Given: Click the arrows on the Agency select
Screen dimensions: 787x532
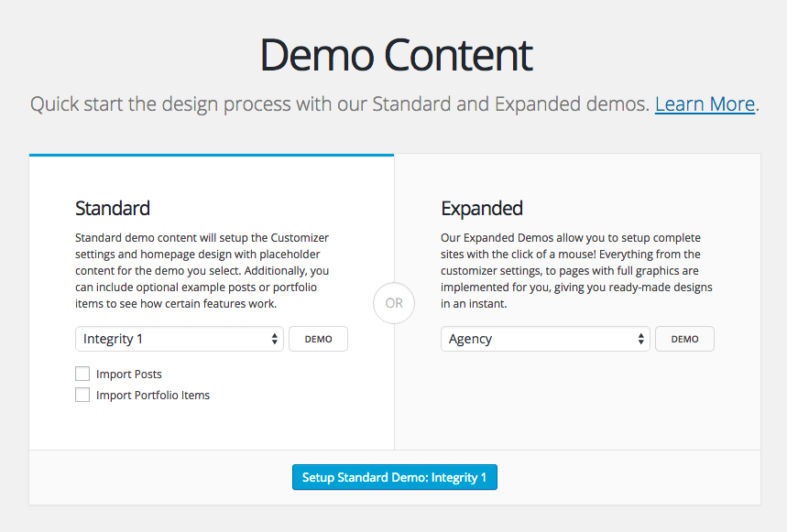Looking at the screenshot, I should pos(641,339).
